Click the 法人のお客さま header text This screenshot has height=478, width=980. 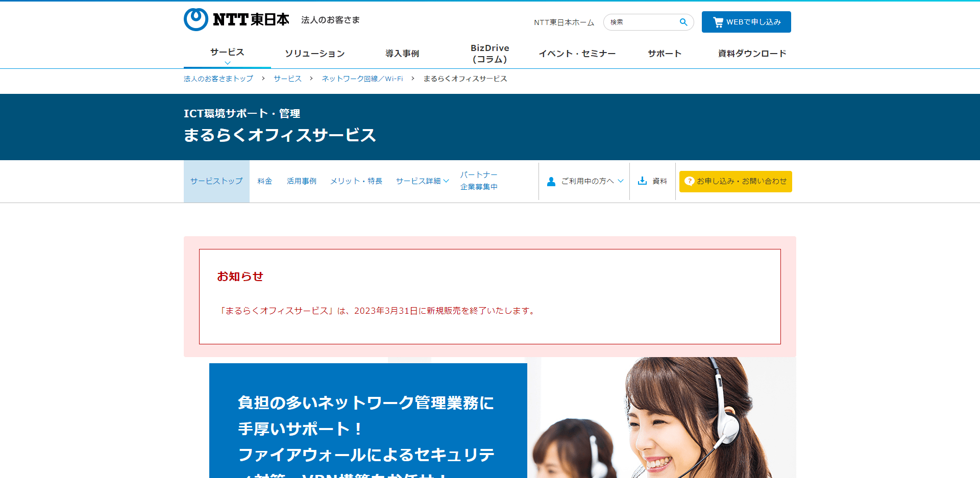pos(330,20)
